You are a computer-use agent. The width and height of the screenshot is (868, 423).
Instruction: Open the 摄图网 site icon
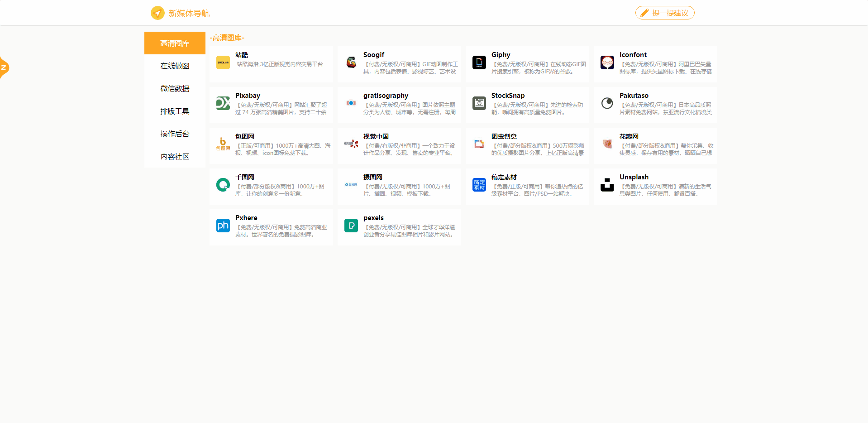(x=351, y=185)
